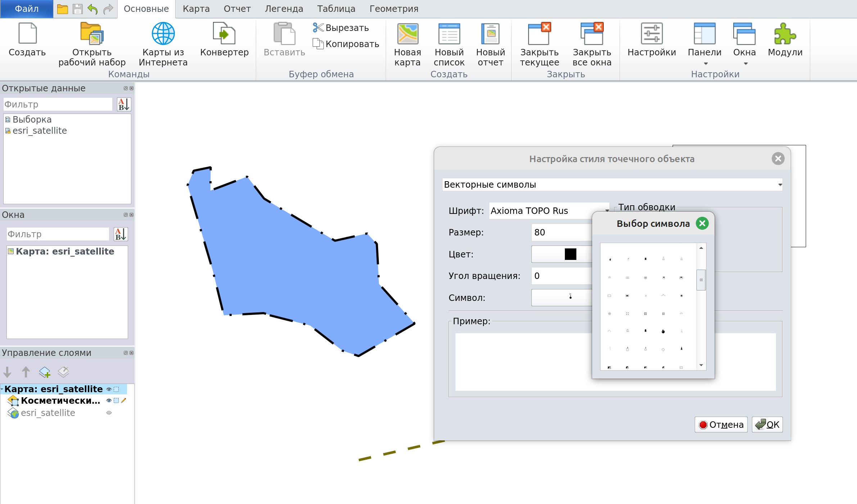Click the Новая карта icon
The width and height of the screenshot is (857, 504).
[x=407, y=34]
